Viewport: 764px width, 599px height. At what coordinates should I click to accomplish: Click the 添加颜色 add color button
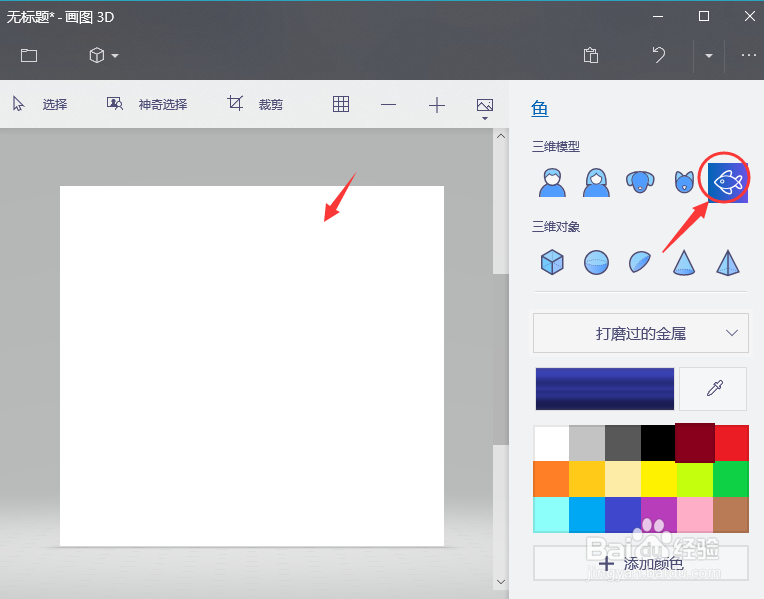641,563
